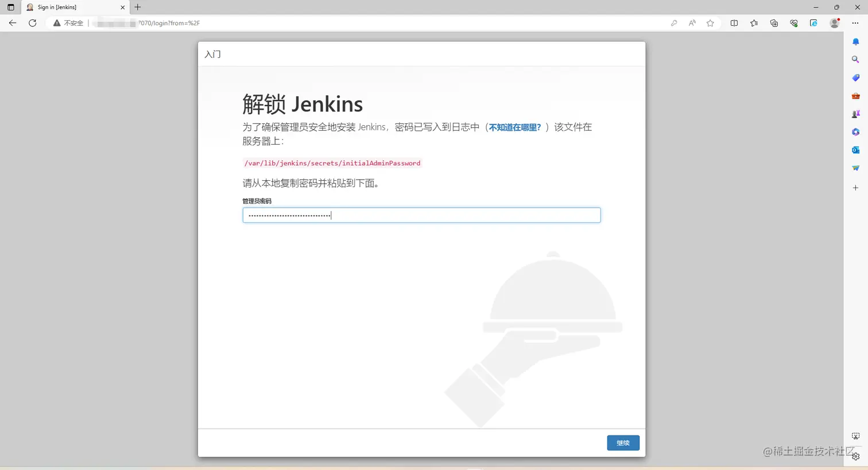Open sidebar Tools briefcase
The width and height of the screenshot is (868, 470).
pos(855,96)
